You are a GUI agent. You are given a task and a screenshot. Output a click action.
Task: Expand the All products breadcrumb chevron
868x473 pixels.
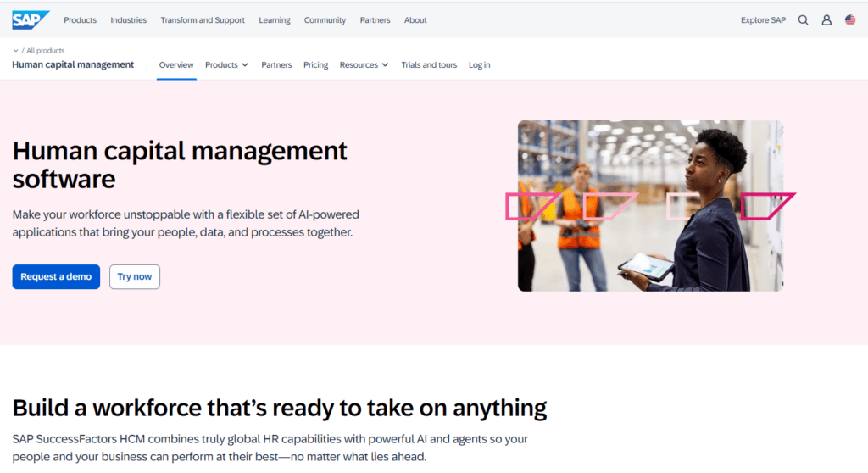coord(16,51)
